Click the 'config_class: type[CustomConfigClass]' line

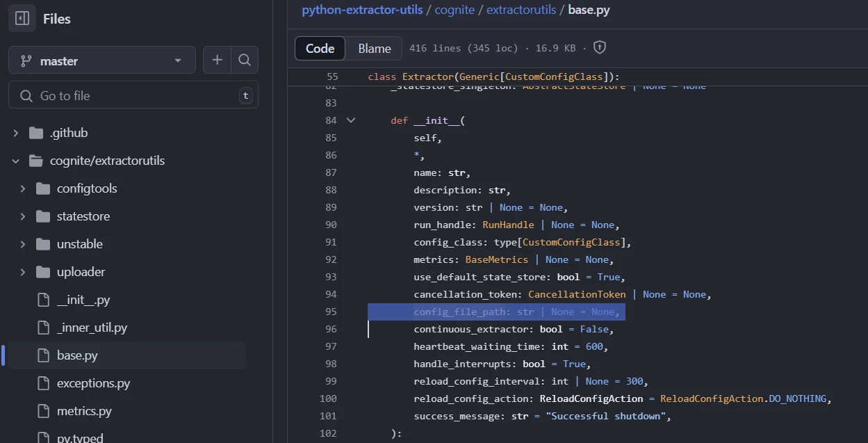(x=522, y=242)
